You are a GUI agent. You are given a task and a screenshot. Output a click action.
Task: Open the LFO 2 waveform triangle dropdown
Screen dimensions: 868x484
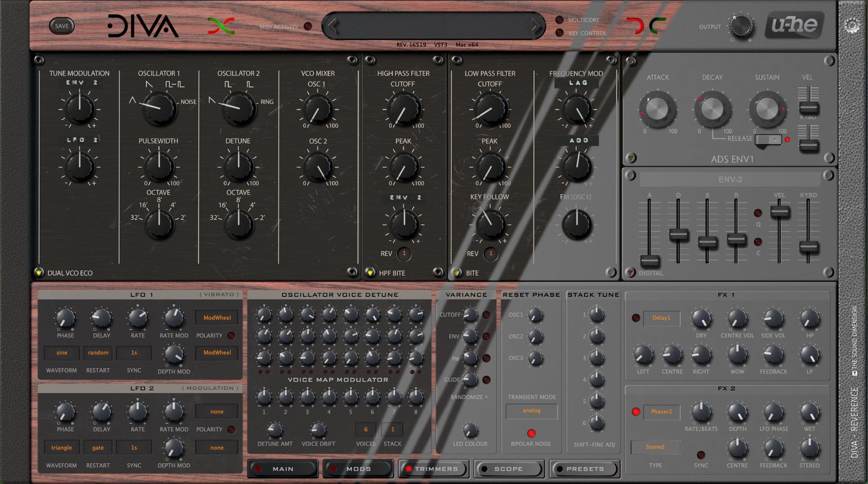62,448
